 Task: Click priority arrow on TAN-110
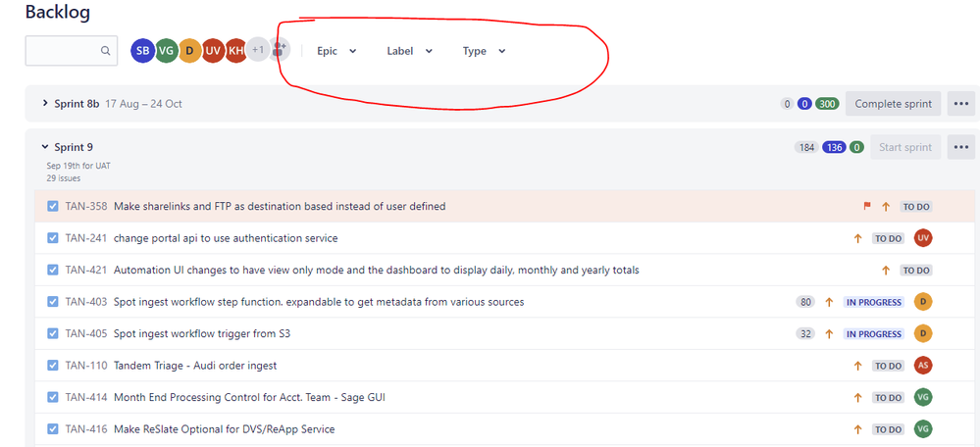coord(857,366)
